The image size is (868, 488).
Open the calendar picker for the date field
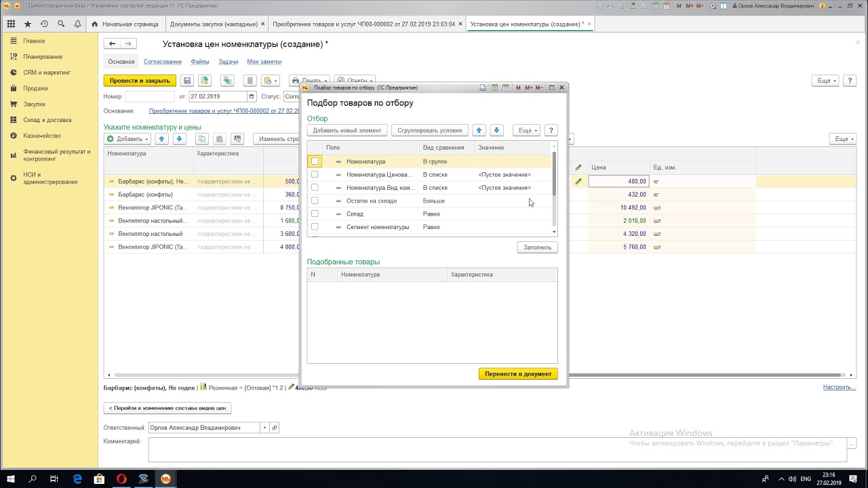tap(252, 97)
